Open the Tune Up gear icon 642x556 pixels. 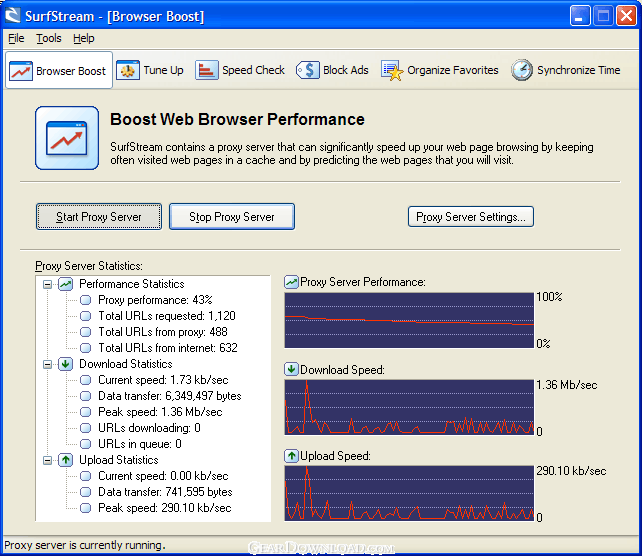pyautogui.click(x=128, y=70)
